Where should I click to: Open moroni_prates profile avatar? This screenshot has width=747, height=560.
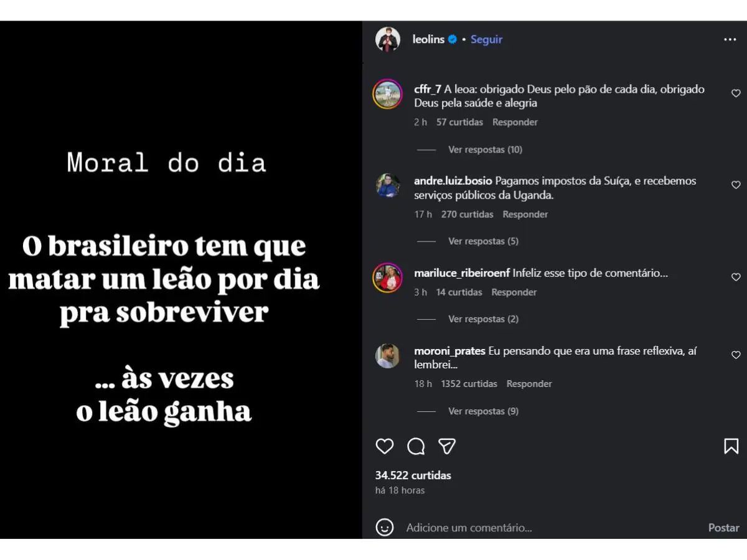387,356
